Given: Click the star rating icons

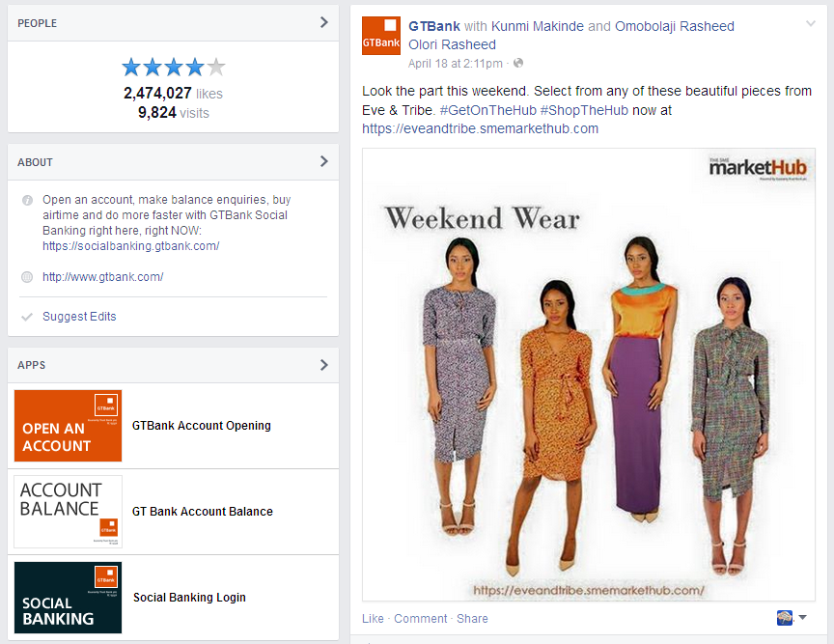Looking at the screenshot, I should 174,68.
